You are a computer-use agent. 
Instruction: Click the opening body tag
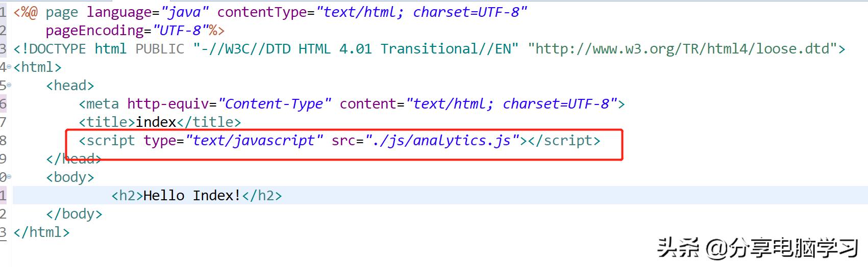tap(70, 177)
